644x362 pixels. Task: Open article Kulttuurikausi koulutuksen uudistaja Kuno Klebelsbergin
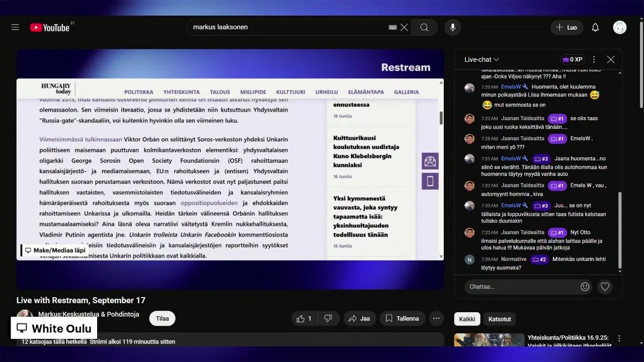pyautogui.click(x=366, y=151)
